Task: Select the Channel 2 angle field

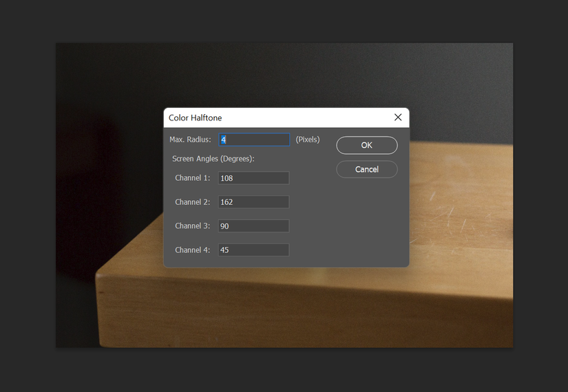Action: [253, 202]
